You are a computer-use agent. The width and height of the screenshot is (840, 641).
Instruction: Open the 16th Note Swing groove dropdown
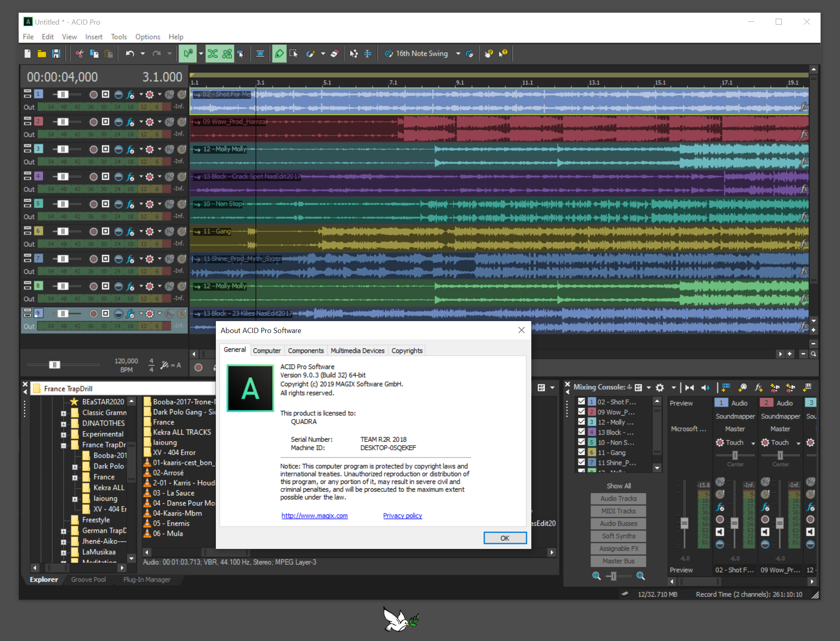(x=458, y=54)
